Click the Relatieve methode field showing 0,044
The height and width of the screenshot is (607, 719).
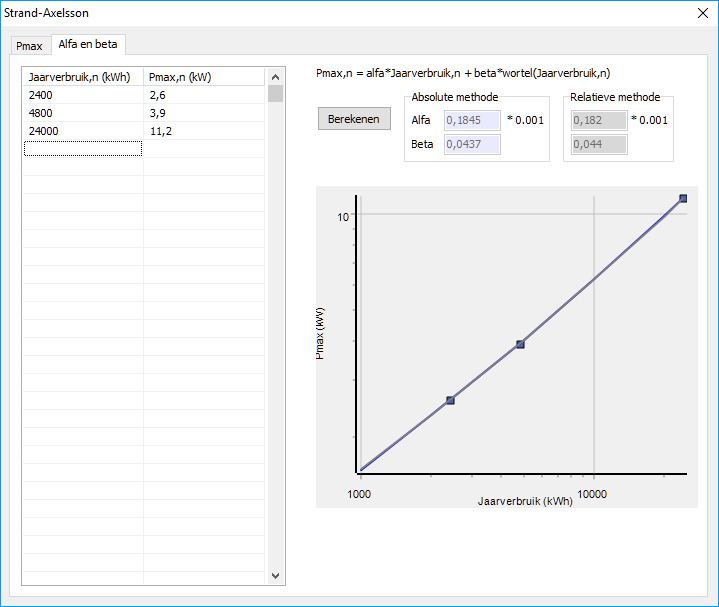point(598,144)
